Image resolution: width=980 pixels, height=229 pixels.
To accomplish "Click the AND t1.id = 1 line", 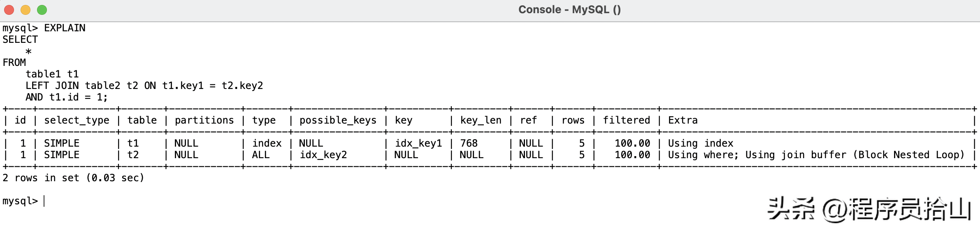I will (67, 97).
